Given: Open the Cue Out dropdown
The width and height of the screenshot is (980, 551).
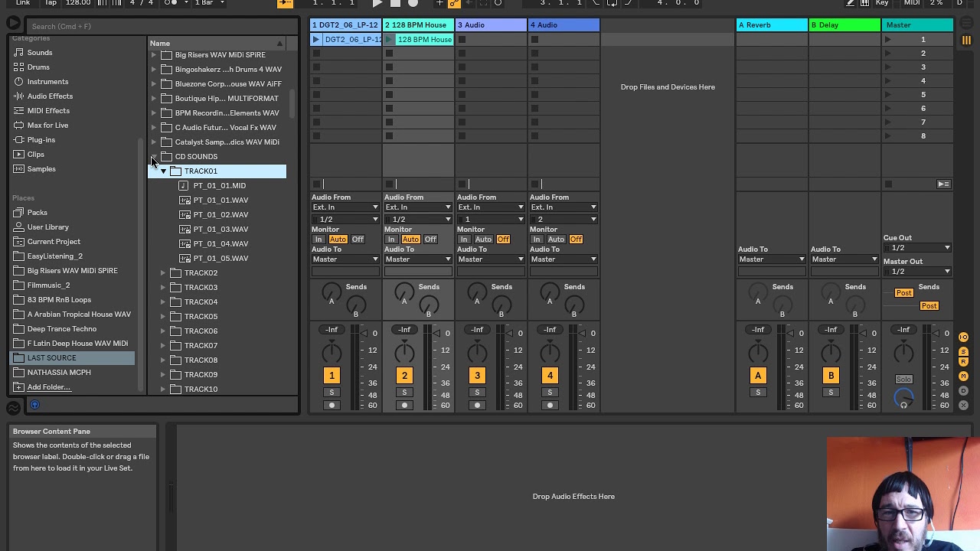Looking at the screenshot, I should click(917, 248).
